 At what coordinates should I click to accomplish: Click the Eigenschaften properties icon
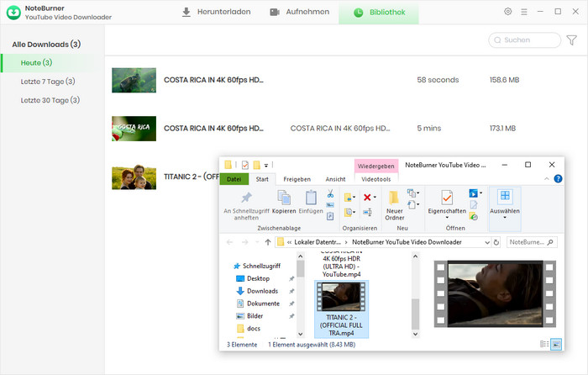(447, 198)
